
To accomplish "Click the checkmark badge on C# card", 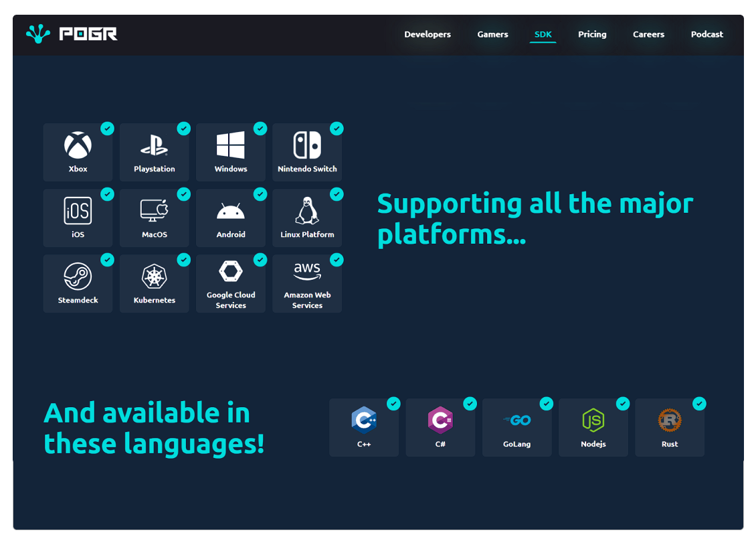I will pyautogui.click(x=470, y=404).
